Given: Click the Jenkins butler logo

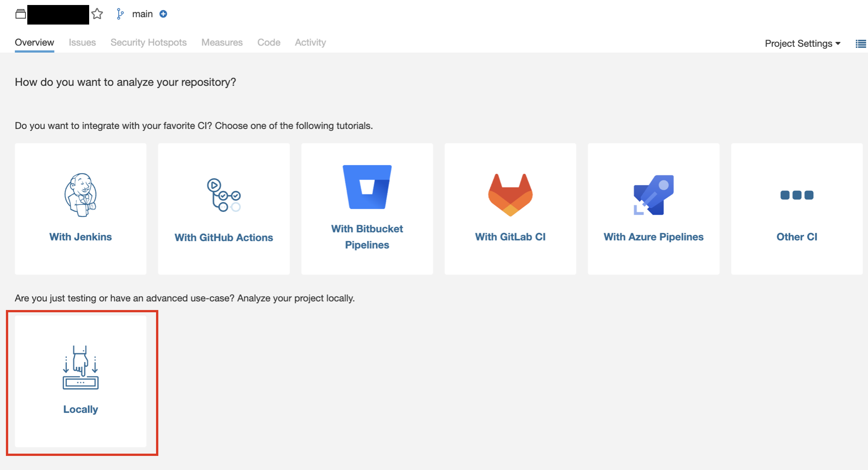Looking at the screenshot, I should pyautogui.click(x=81, y=195).
